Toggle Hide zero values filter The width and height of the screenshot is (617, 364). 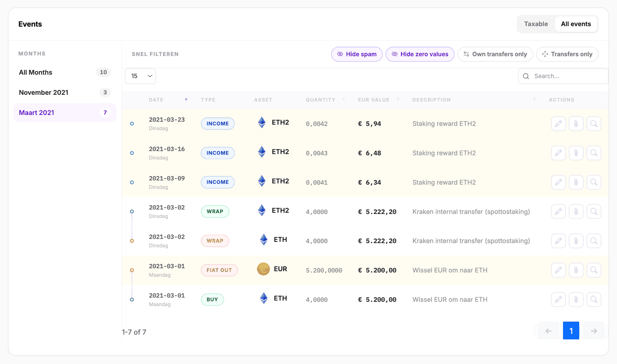420,54
